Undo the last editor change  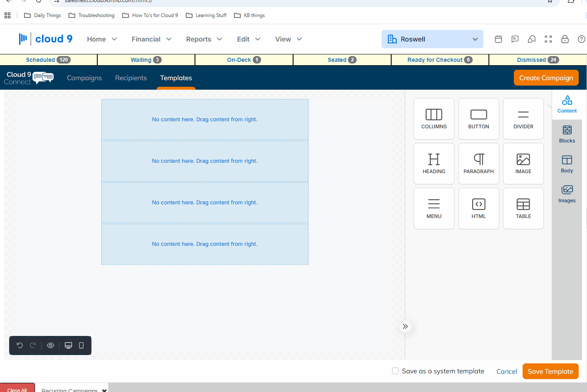[20, 345]
